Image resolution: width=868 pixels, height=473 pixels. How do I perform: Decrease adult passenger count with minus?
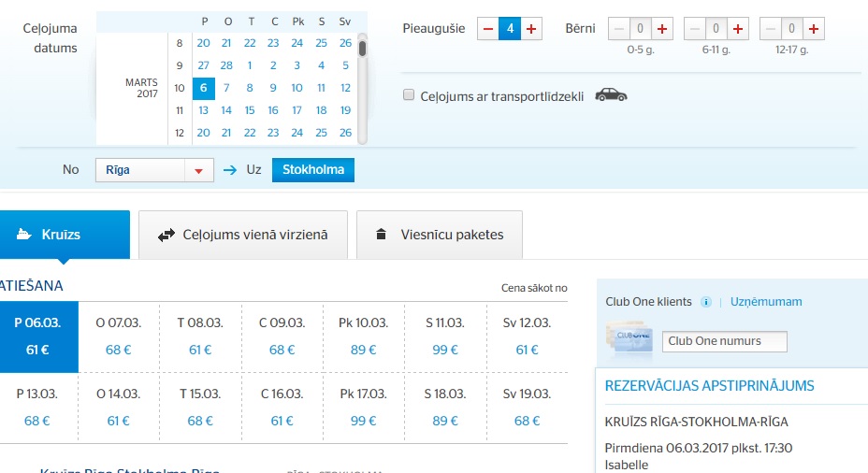(x=488, y=29)
